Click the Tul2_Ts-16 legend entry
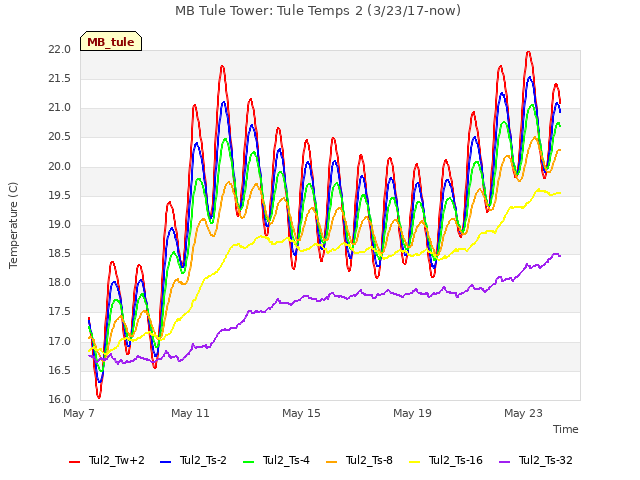The height and width of the screenshot is (480, 640). [x=446, y=460]
